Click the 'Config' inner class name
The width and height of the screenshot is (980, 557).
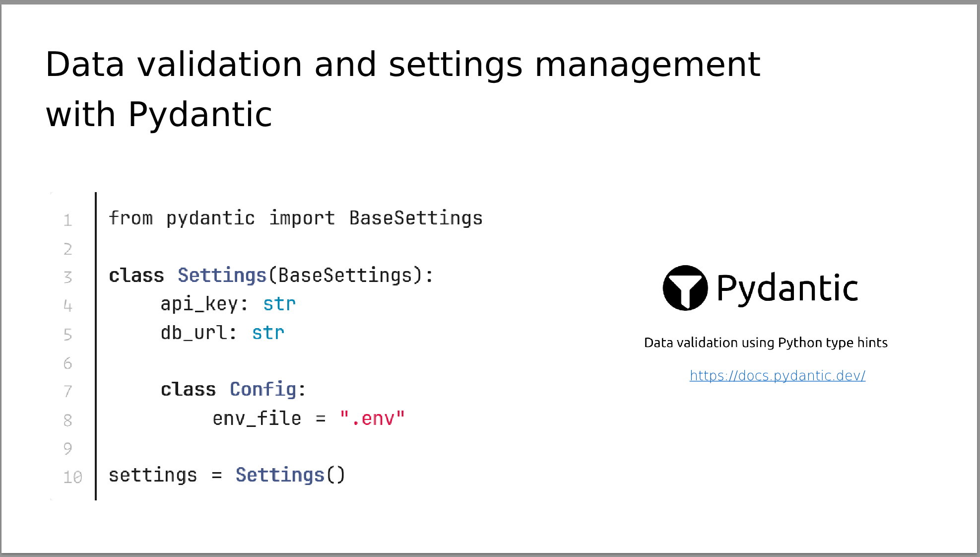(x=262, y=390)
